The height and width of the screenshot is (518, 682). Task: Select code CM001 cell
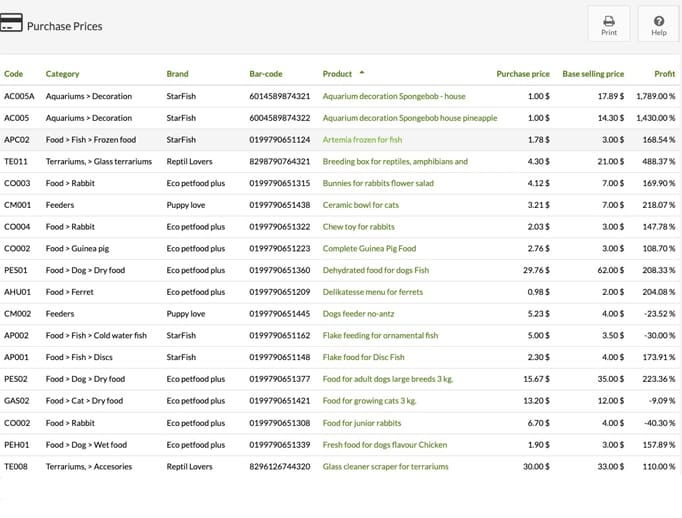17,205
